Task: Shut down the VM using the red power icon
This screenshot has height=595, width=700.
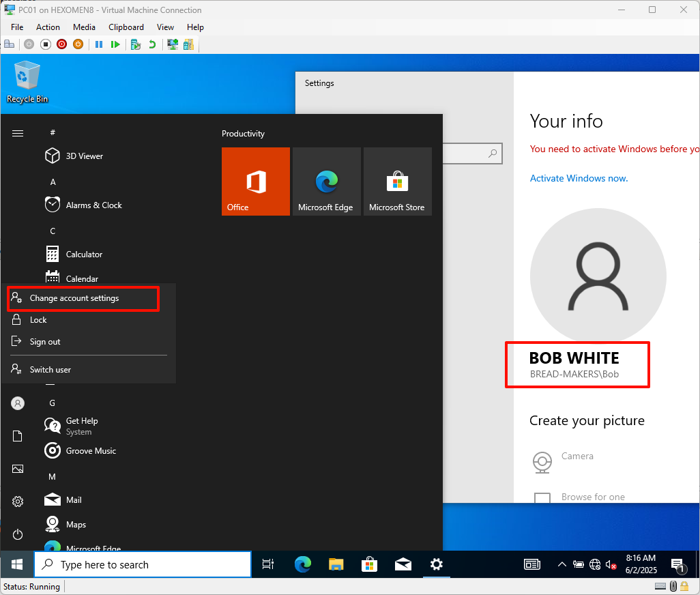Action: tap(61, 44)
